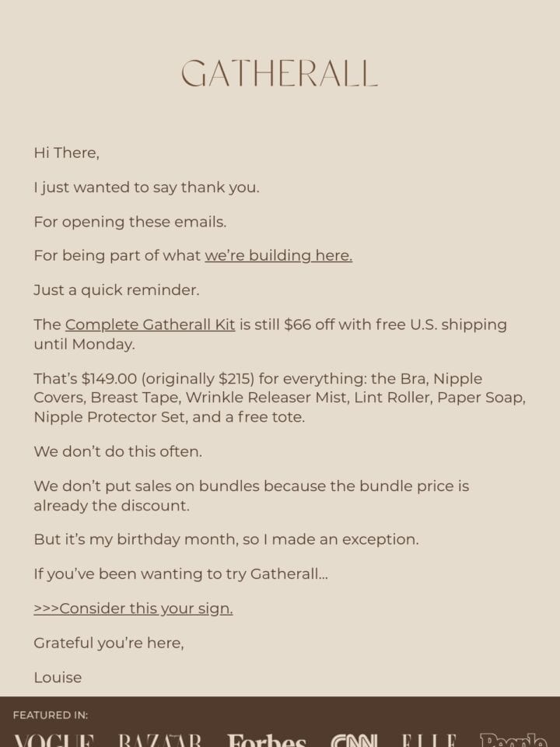Click the "Hi There," greeting text

click(x=67, y=153)
